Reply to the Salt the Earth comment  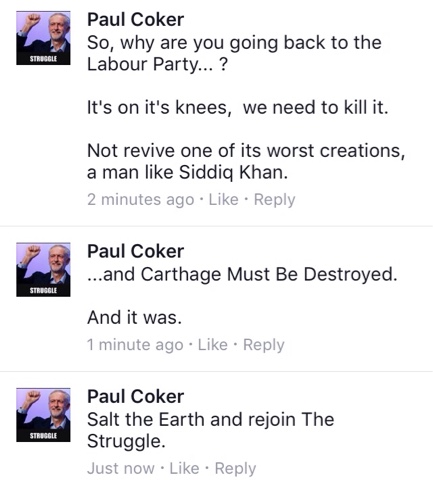coord(235,469)
